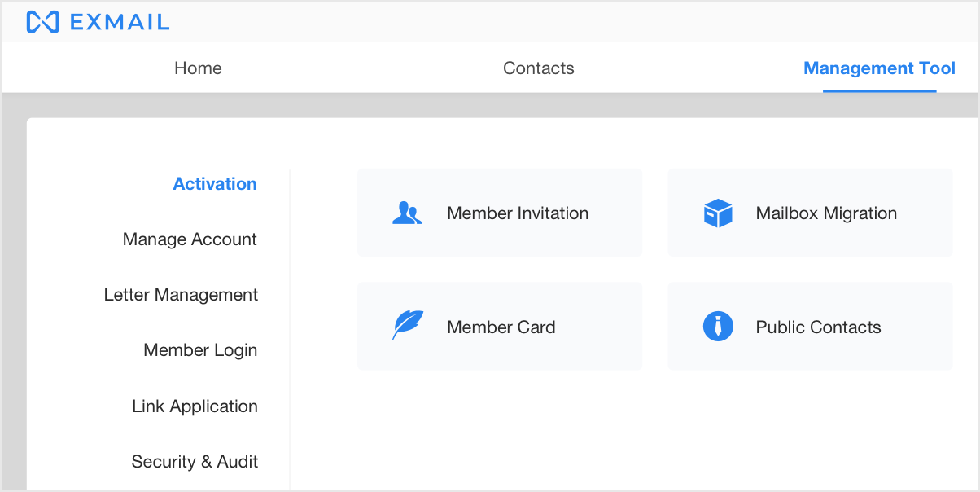This screenshot has width=980, height=492.
Task: Open the Contacts tab
Action: (x=538, y=68)
